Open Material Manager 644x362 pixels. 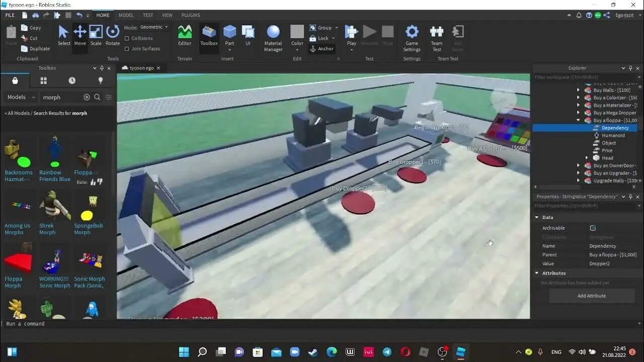[x=273, y=38]
